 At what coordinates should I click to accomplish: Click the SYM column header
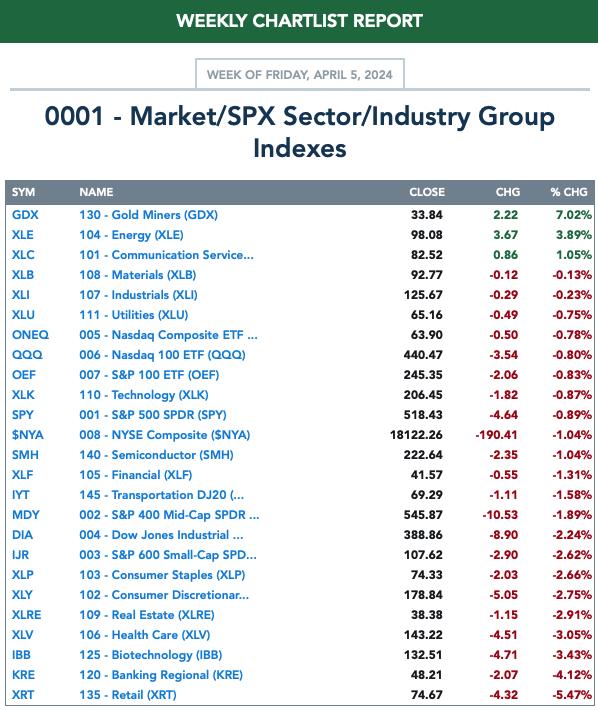24,192
